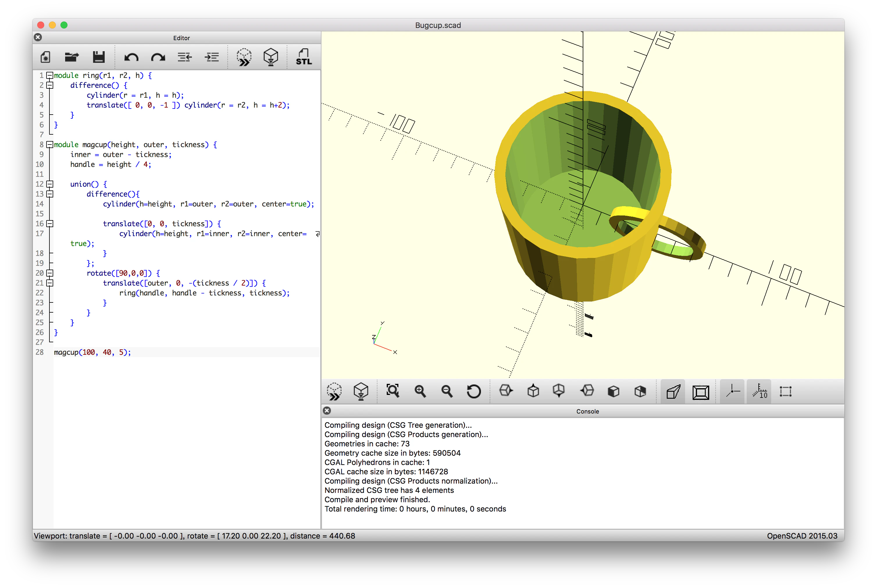Select the sixth orientation view cube
The image size is (877, 588).
click(x=640, y=391)
